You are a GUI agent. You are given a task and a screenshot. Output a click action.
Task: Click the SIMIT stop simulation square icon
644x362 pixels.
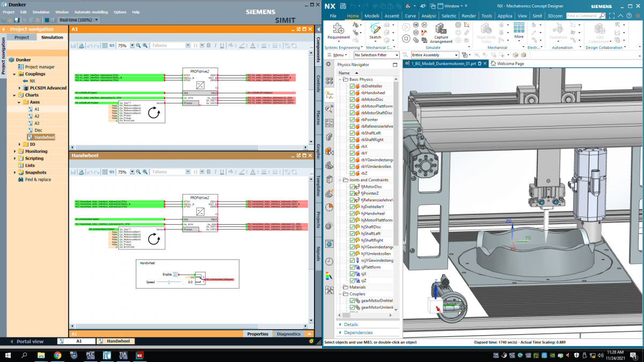click(x=47, y=20)
